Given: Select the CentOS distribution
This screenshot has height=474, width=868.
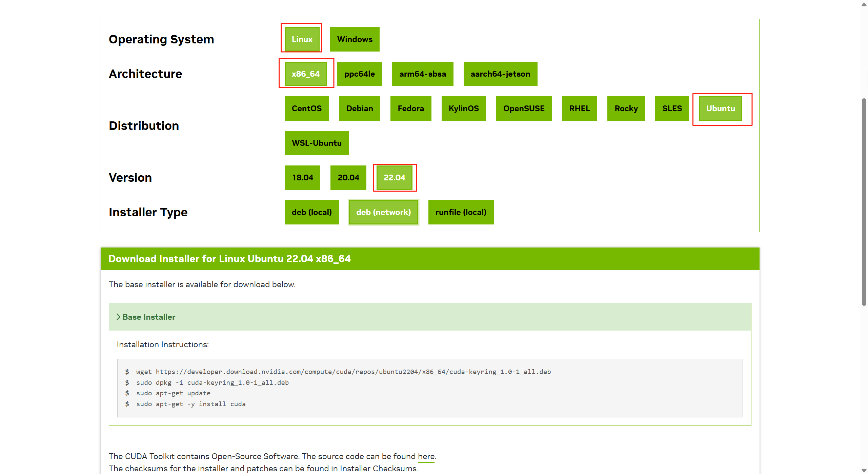Looking at the screenshot, I should (306, 108).
